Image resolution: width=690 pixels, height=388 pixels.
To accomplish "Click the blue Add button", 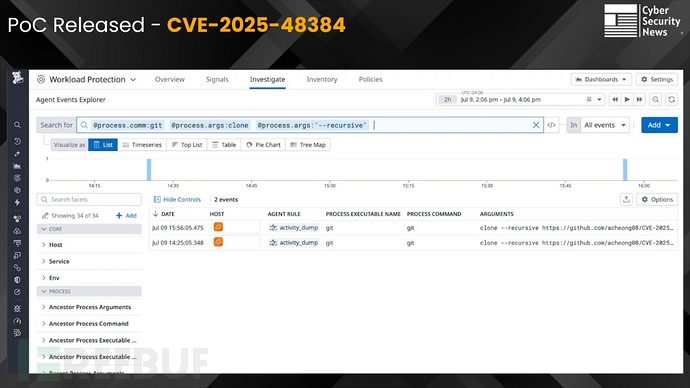I will click(x=659, y=125).
